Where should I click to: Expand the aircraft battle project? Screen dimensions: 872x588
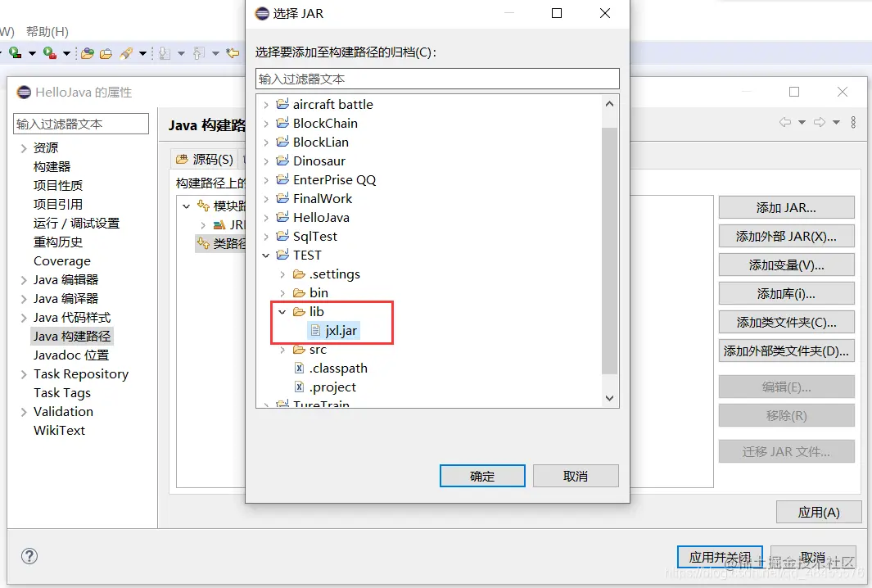(x=266, y=105)
